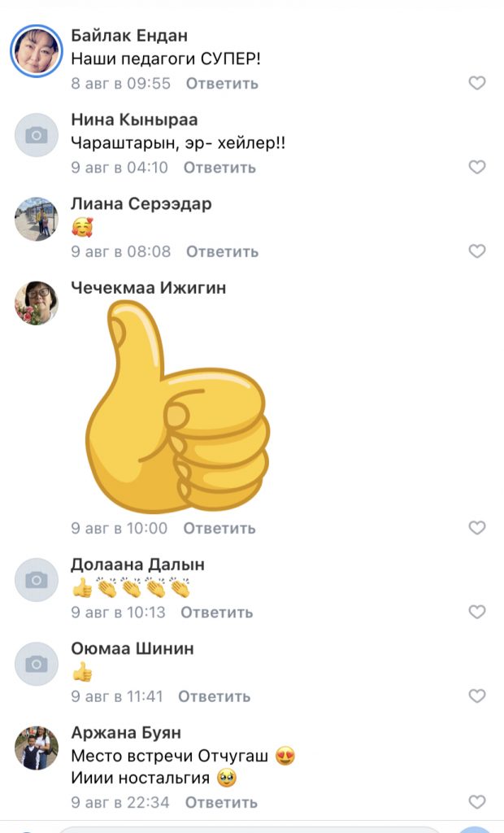The image size is (504, 833).
Task: Tap the heart icon on Долаана Далын's comment
Action: 477,612
